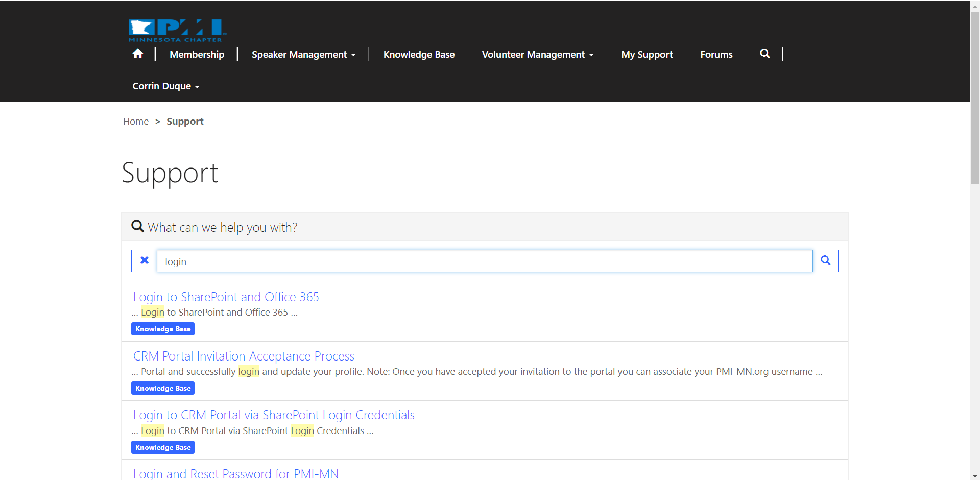Image resolution: width=980 pixels, height=480 pixels.
Task: Click the home icon in navigation bar
Action: tap(137, 54)
